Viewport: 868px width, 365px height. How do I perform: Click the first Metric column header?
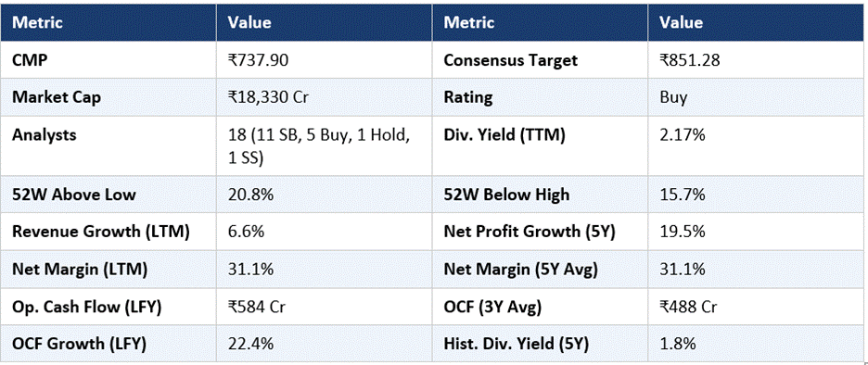pyautogui.click(x=38, y=22)
